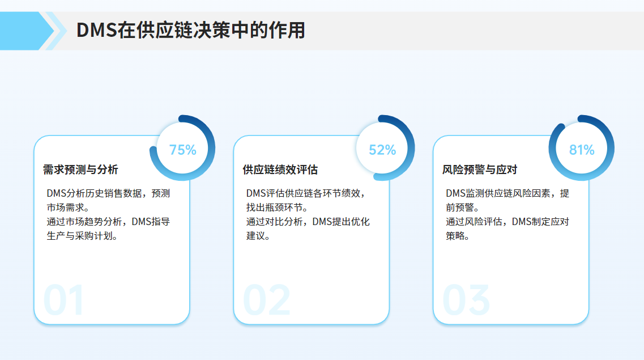
Task: Click the 52% progress ring
Action: [x=382, y=148]
